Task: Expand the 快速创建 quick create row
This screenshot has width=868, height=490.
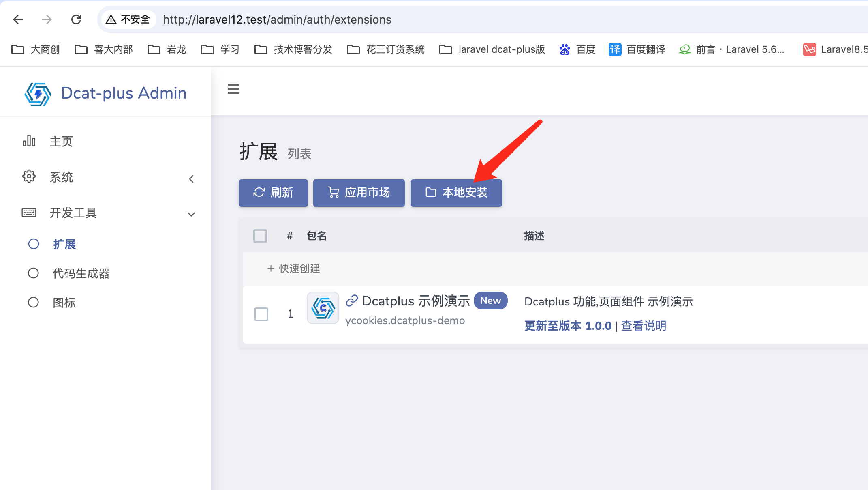Action: coord(294,269)
